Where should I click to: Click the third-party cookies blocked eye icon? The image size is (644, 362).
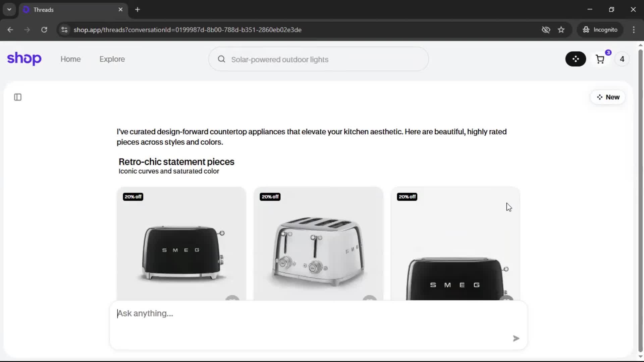tap(546, 30)
